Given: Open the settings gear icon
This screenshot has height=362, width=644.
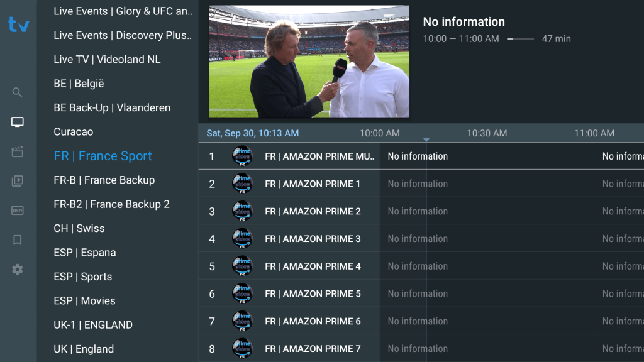Looking at the screenshot, I should pos(18,270).
